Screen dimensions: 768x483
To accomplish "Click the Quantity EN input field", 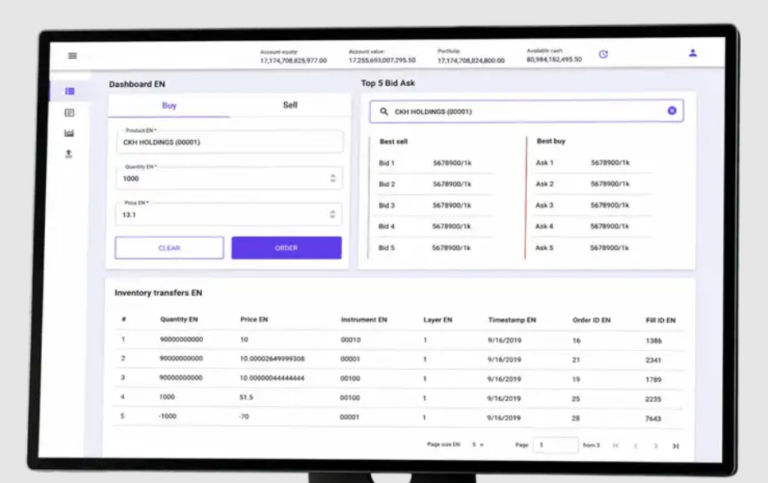I will pos(229,178).
